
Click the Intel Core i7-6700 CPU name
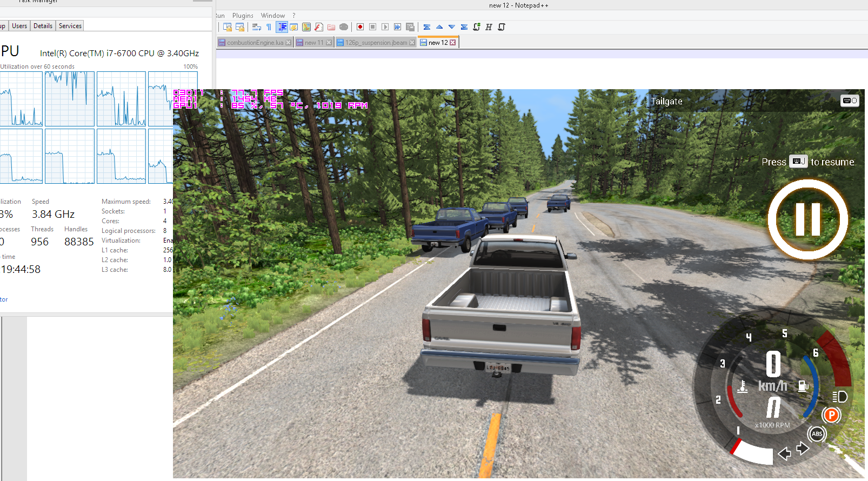coord(119,54)
